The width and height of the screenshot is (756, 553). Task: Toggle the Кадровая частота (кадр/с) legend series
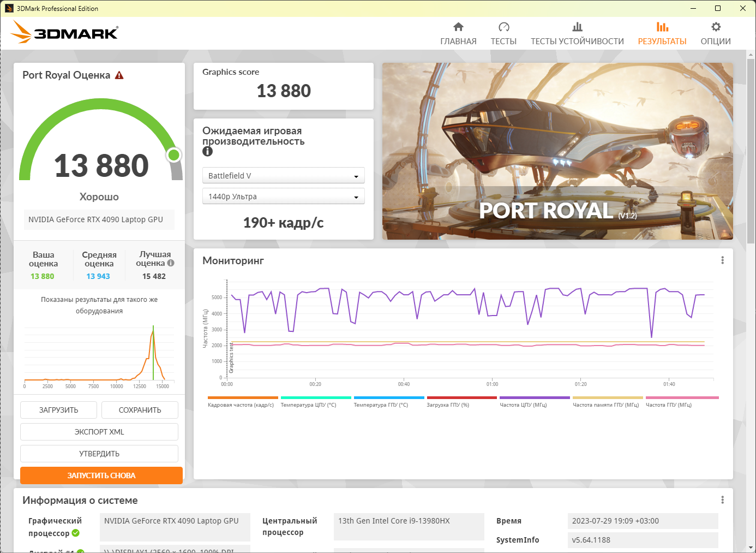(x=243, y=402)
